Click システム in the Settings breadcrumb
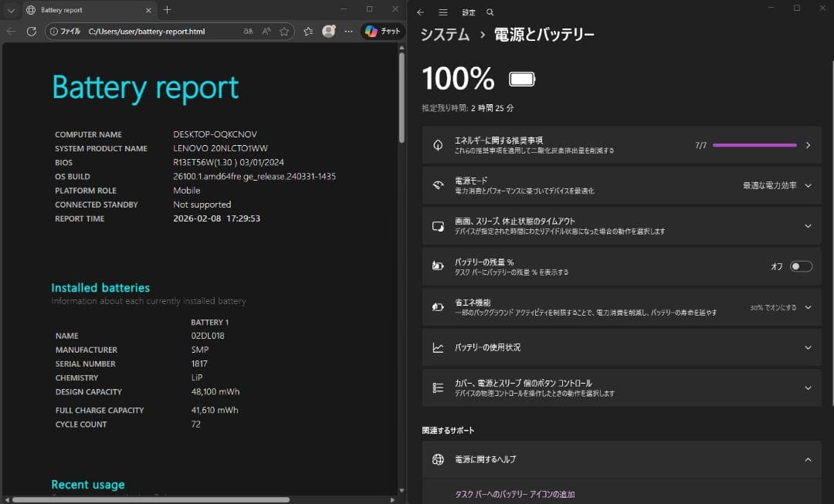 pyautogui.click(x=445, y=34)
